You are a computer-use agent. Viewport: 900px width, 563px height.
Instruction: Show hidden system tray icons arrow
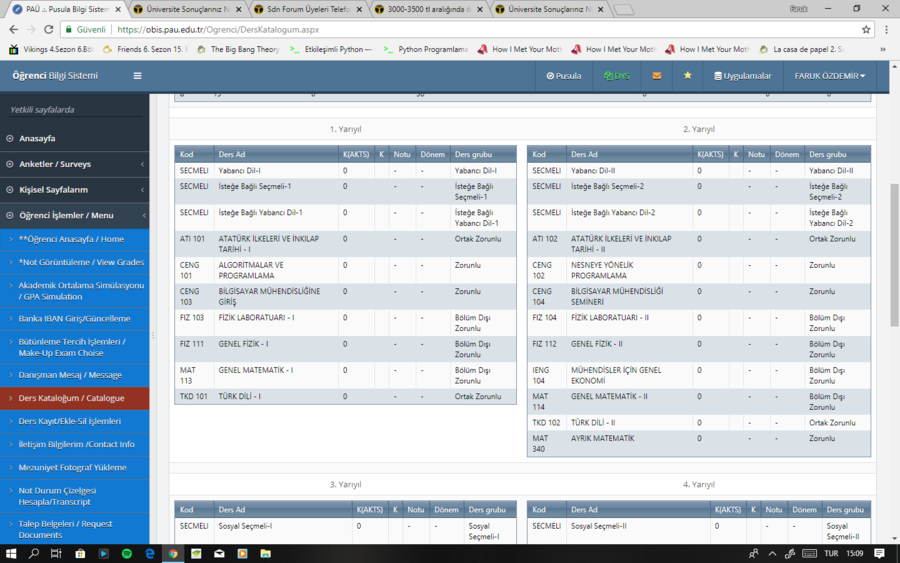pyautogui.click(x=772, y=554)
